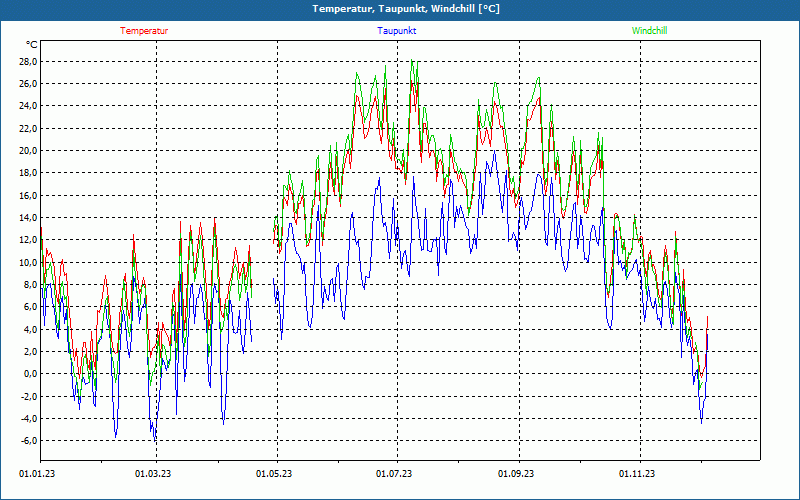This screenshot has width=800, height=500.
Task: Click the 18,0 y-axis value
Action: point(28,173)
